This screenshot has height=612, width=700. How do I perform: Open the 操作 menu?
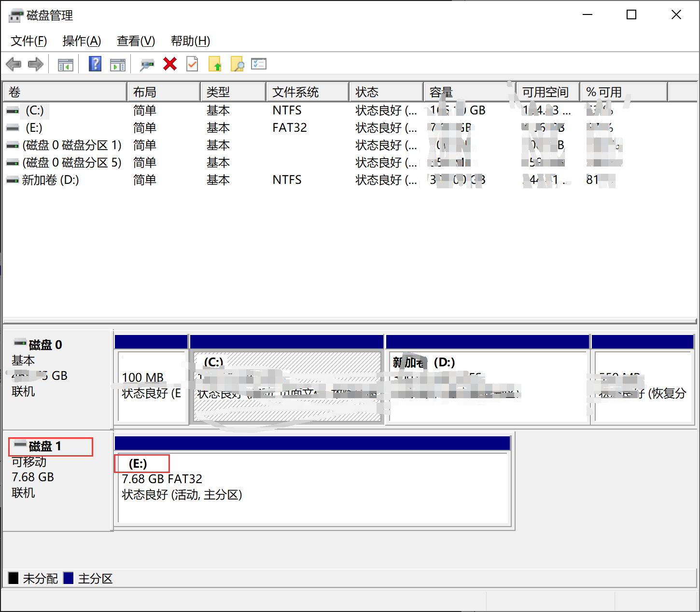click(81, 42)
